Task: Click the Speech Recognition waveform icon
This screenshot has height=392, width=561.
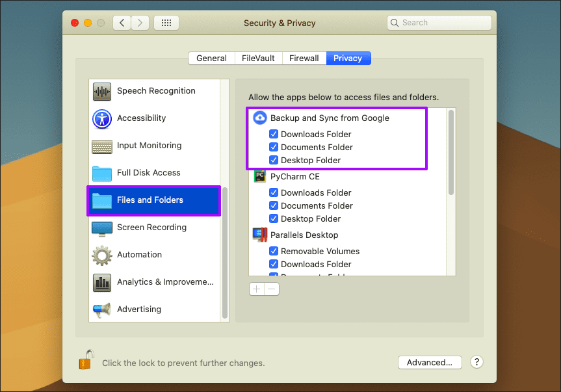Action: point(102,91)
